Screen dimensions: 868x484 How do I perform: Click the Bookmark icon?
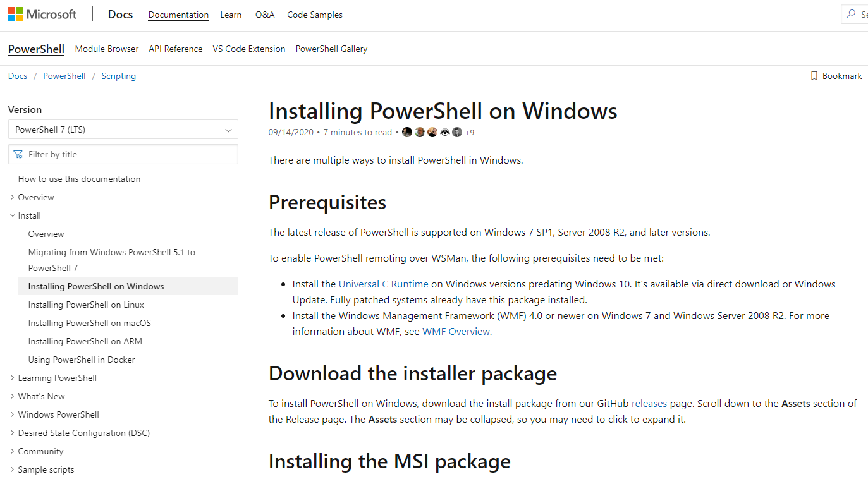coord(814,76)
